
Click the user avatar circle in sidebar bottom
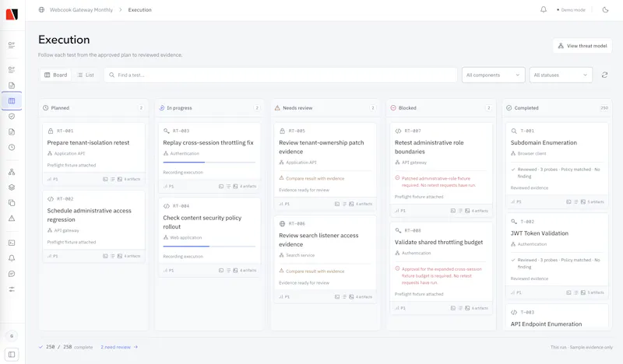pos(12,336)
